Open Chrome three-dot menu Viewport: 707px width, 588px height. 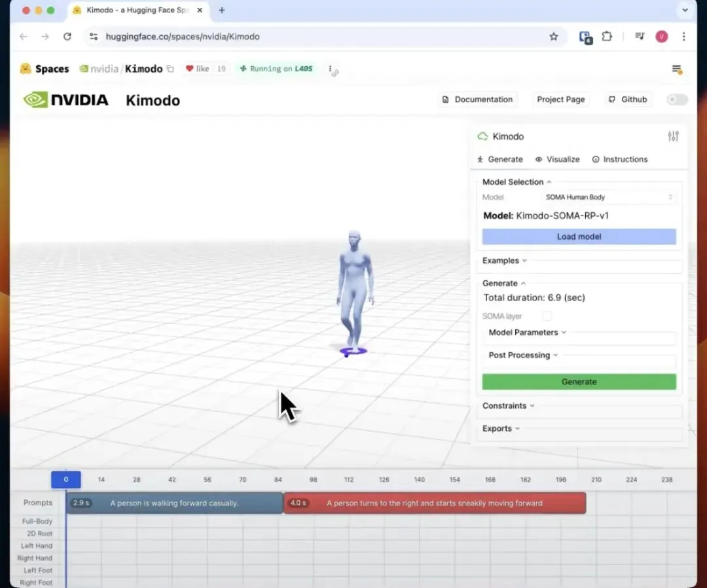coord(683,37)
